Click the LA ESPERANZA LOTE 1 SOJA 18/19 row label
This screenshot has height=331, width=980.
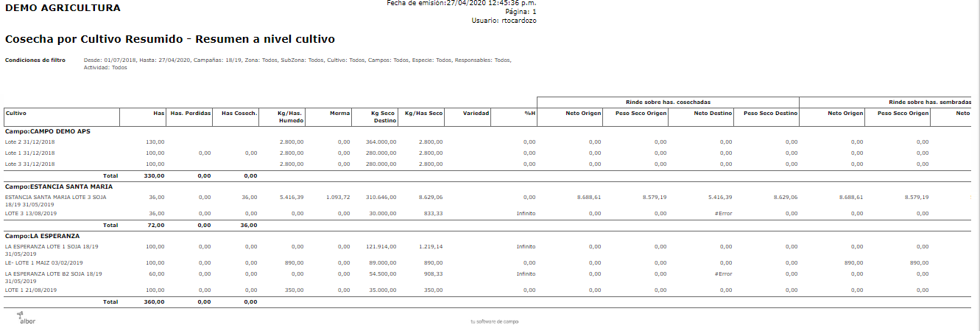52,250
